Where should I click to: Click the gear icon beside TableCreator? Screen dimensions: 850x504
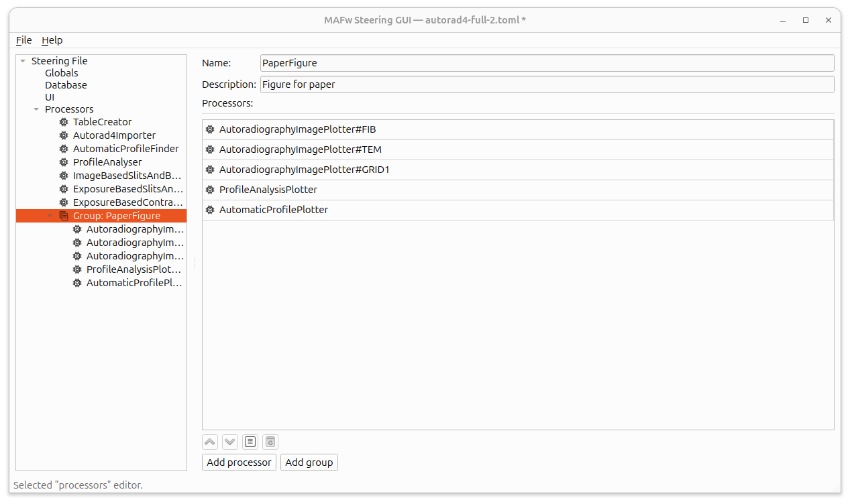[x=63, y=122]
